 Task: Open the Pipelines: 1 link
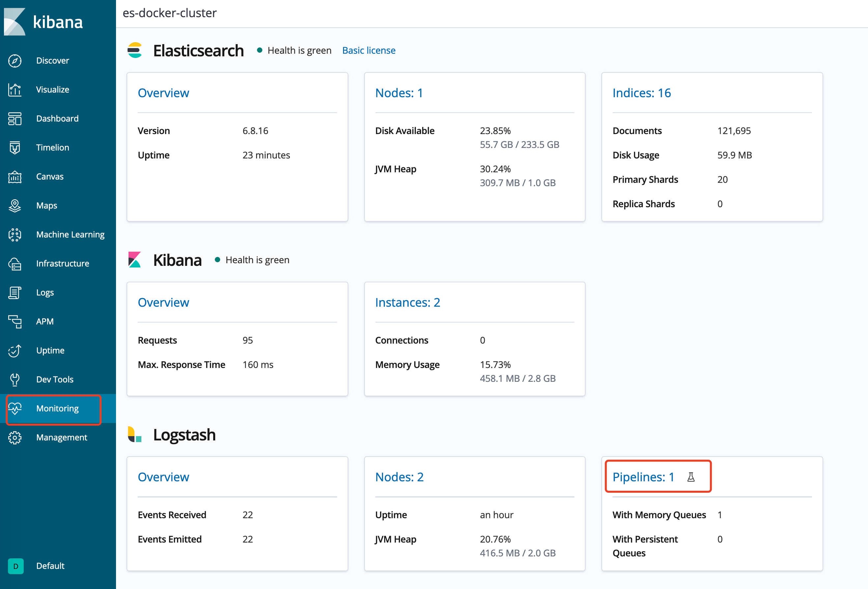tap(643, 477)
